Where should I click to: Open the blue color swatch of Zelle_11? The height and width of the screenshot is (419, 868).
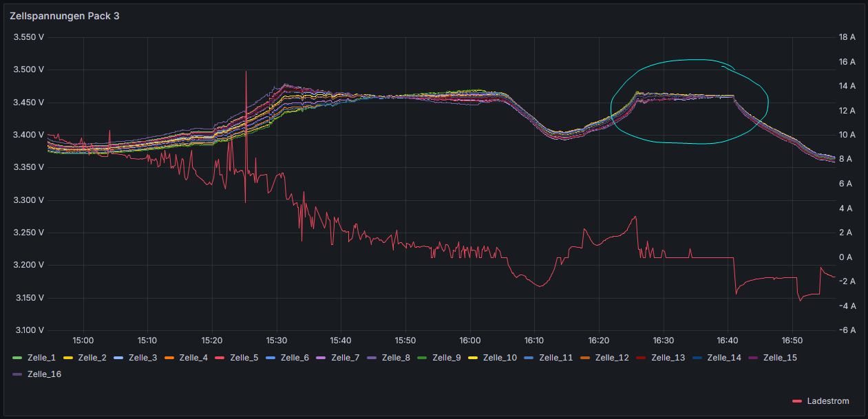pos(529,358)
